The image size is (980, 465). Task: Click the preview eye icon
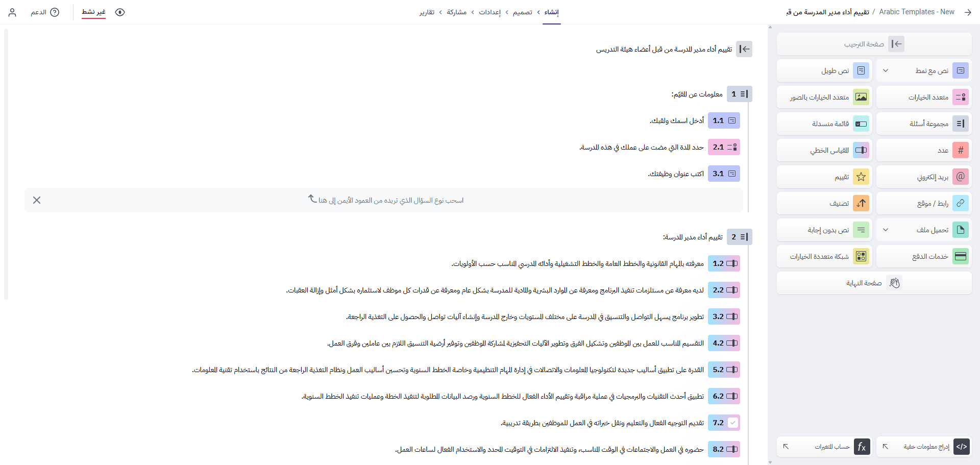pyautogui.click(x=120, y=12)
